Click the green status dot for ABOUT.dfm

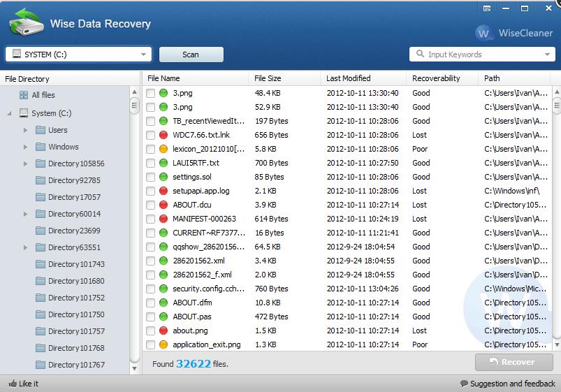[x=163, y=303]
